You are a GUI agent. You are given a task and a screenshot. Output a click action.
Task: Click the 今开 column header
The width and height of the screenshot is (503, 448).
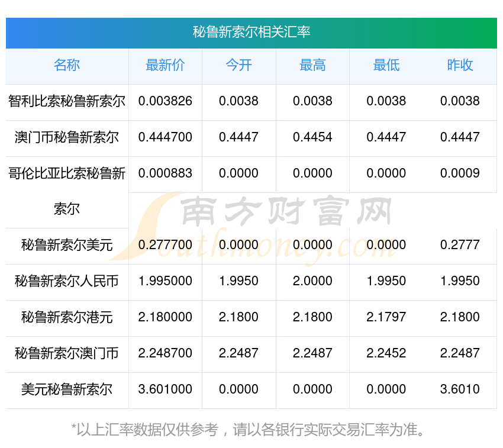239,65
